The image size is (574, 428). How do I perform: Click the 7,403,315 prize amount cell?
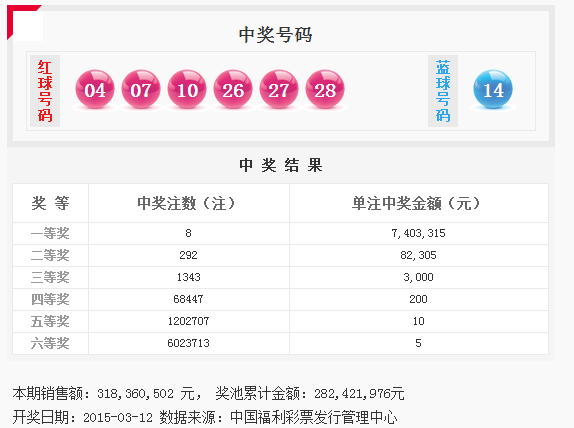tap(418, 233)
